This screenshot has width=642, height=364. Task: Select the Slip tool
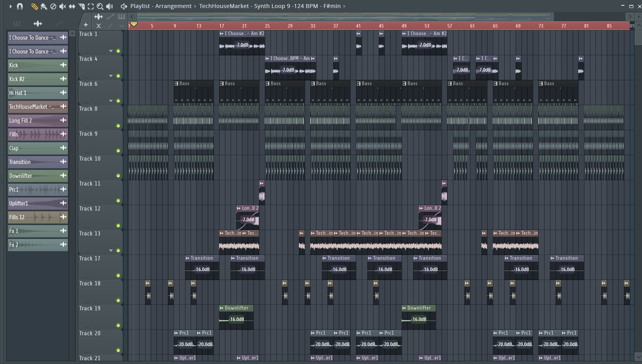72,6
